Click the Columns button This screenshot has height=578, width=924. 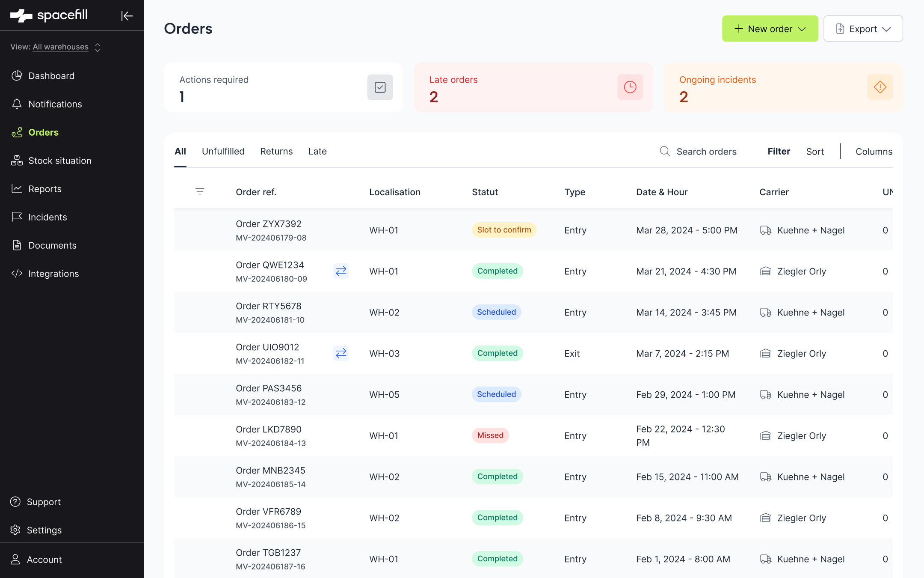(x=874, y=152)
